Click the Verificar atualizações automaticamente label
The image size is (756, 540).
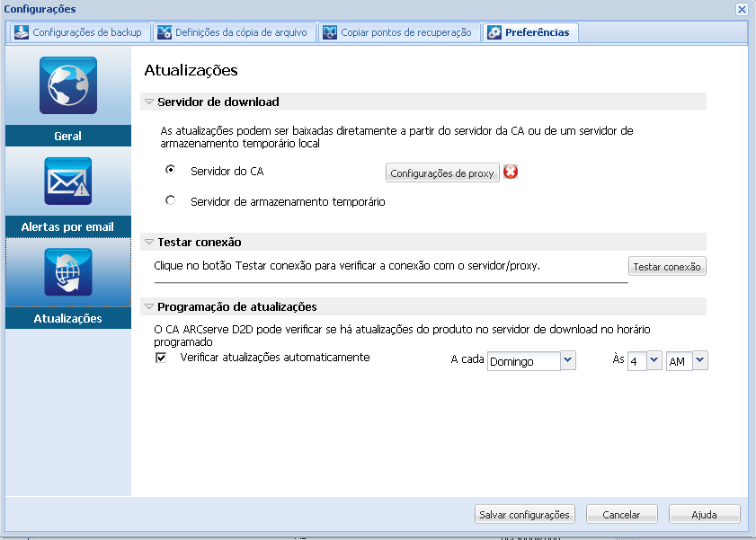click(x=275, y=358)
